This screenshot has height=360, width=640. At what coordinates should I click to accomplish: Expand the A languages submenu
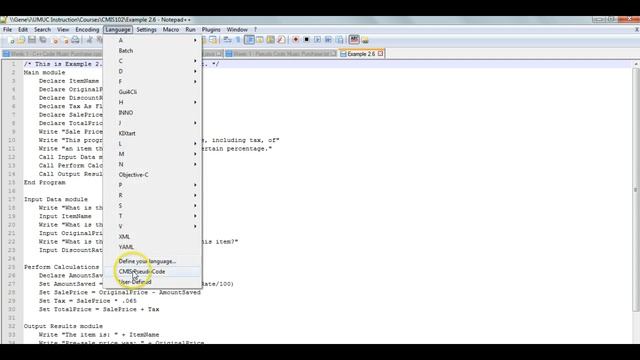152,40
